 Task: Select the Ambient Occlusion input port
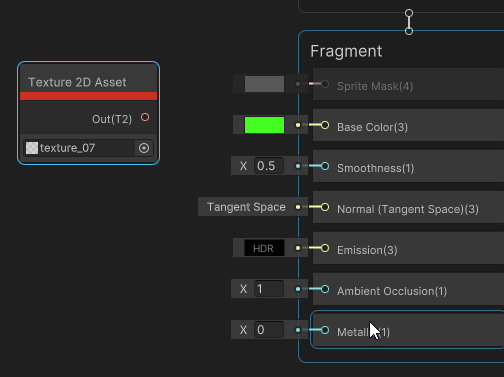point(325,289)
